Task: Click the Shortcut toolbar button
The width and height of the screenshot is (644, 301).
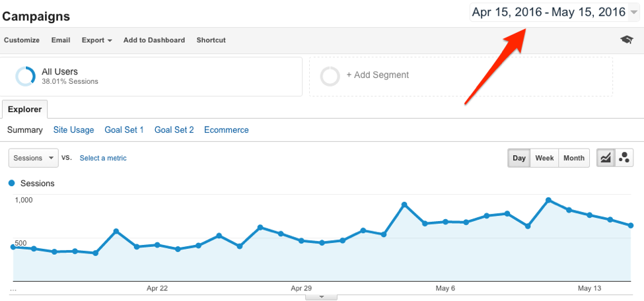Action: [211, 40]
